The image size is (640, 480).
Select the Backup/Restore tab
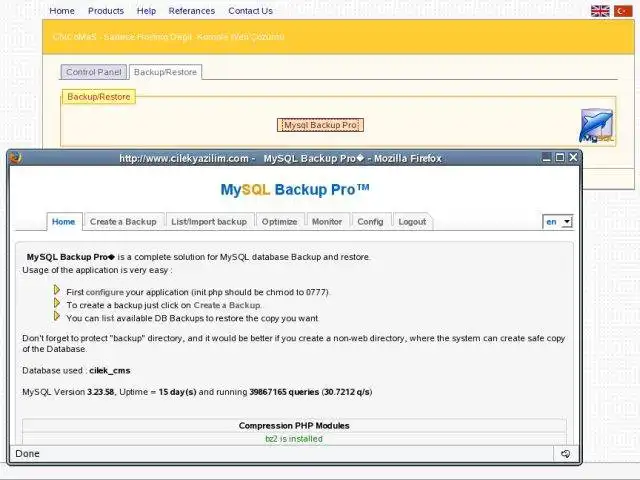coord(165,72)
